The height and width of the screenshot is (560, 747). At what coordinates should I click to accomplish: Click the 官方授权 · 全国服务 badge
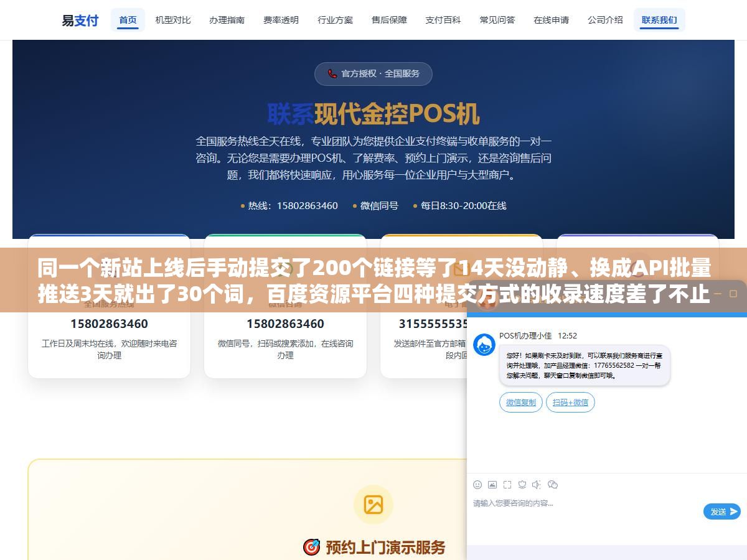[x=374, y=73]
